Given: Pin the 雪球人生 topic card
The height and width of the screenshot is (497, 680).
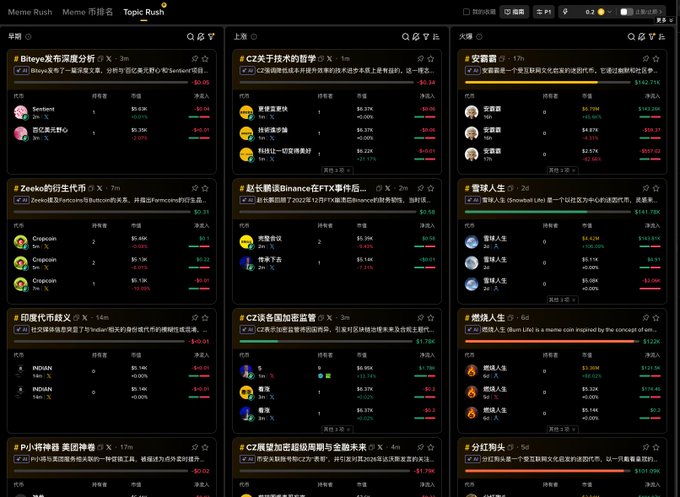Looking at the screenshot, I should [646, 188].
